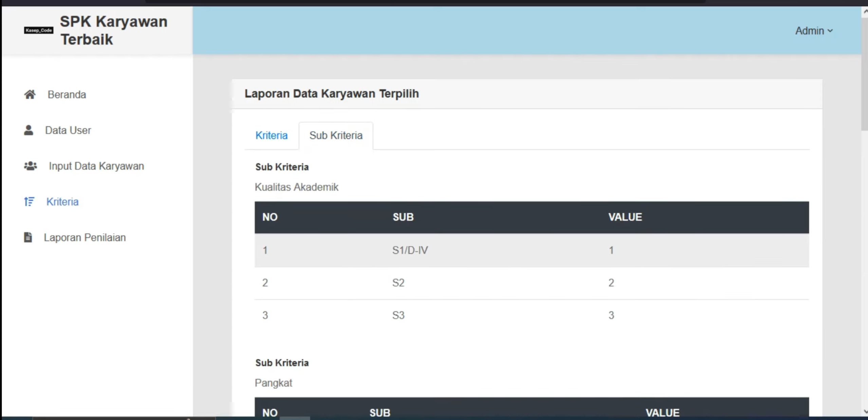Click the Beranda home icon

[x=30, y=94]
